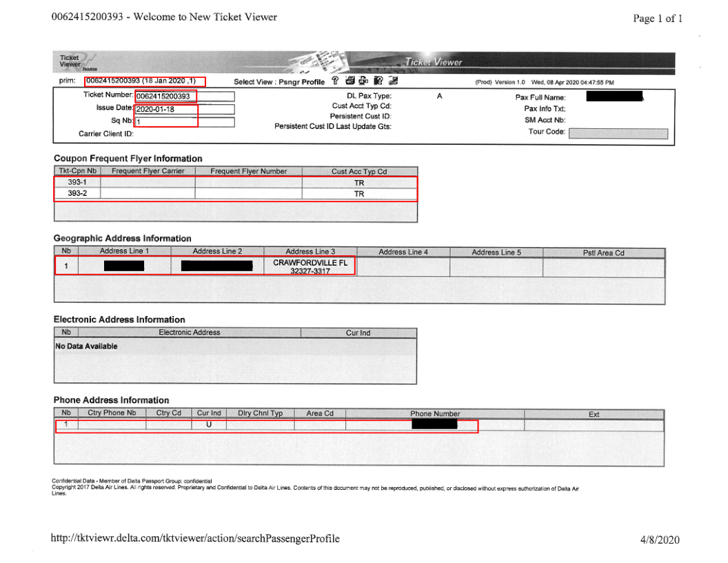Focus the Sq Nb text field

tap(185, 122)
